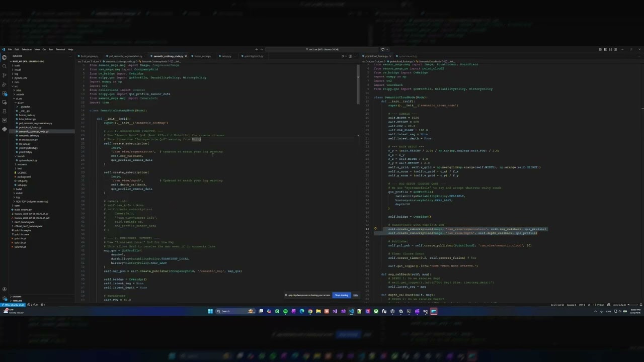The height and width of the screenshot is (362, 644).
Task: Open the Extensions view
Action: (5, 94)
